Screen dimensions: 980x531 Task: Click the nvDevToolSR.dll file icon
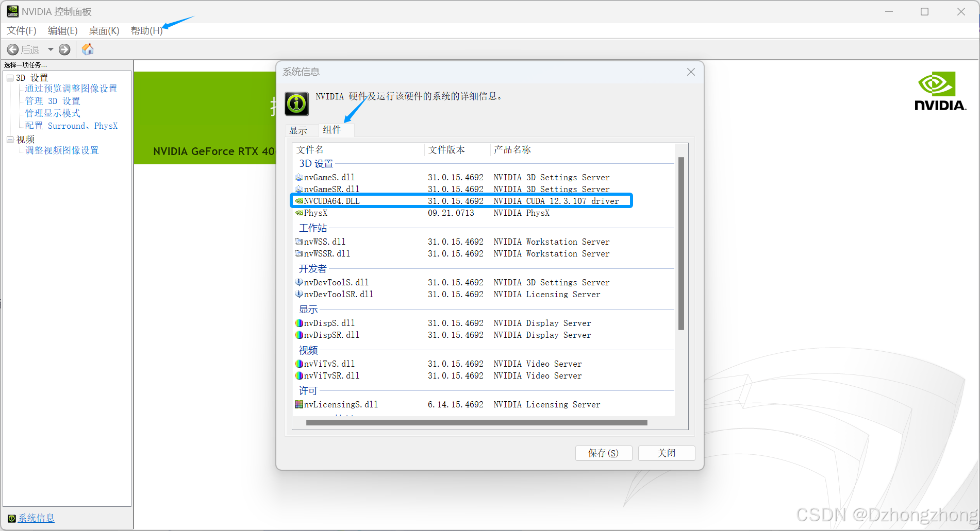pos(299,294)
